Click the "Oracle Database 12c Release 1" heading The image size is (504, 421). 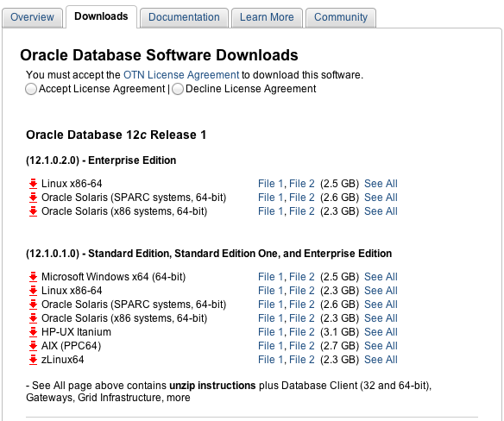point(116,135)
